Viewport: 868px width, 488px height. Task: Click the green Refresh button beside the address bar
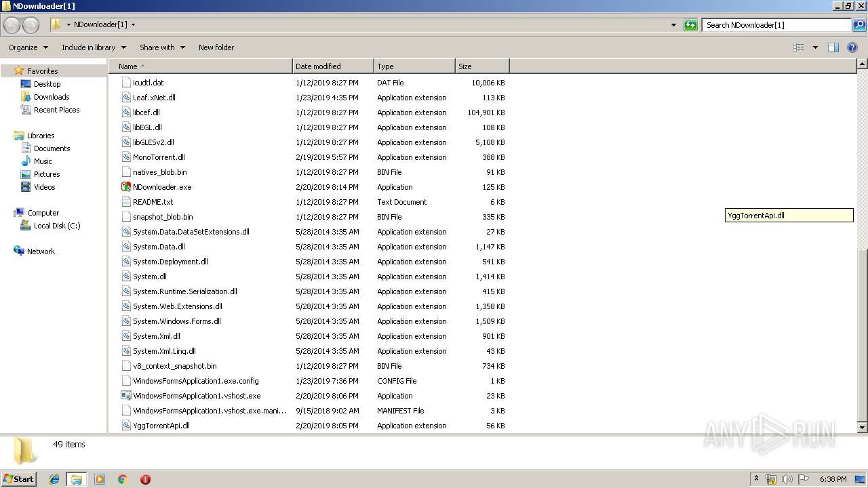tap(690, 25)
